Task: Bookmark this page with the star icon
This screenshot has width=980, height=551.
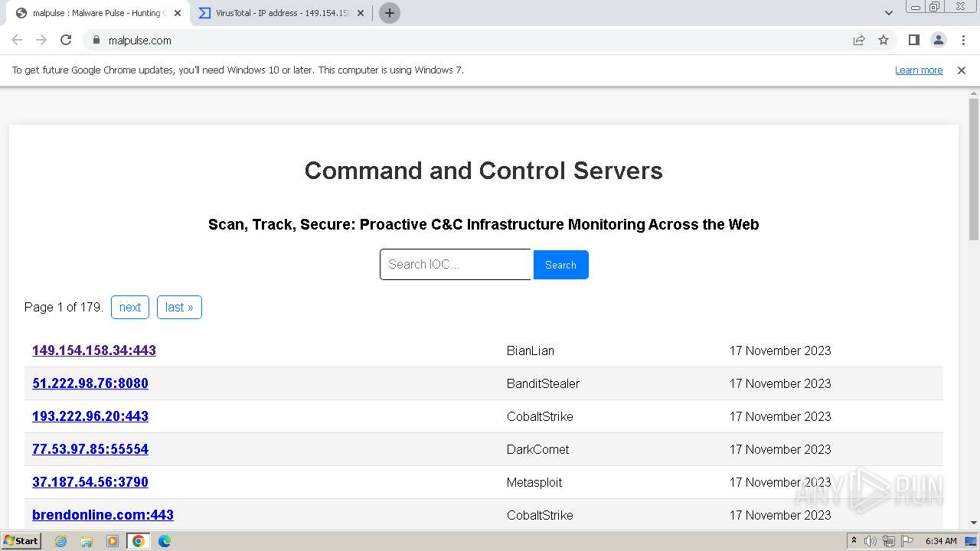Action: tap(884, 41)
